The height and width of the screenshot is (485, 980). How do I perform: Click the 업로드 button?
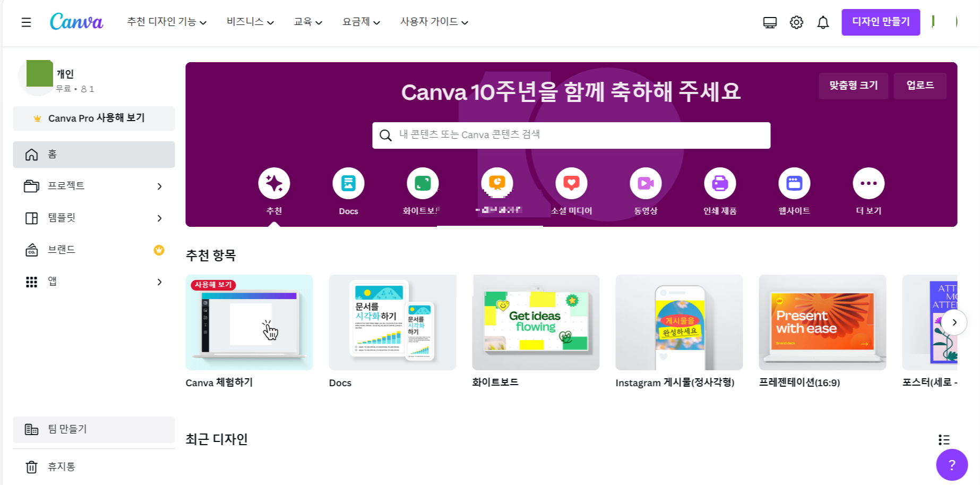(920, 86)
